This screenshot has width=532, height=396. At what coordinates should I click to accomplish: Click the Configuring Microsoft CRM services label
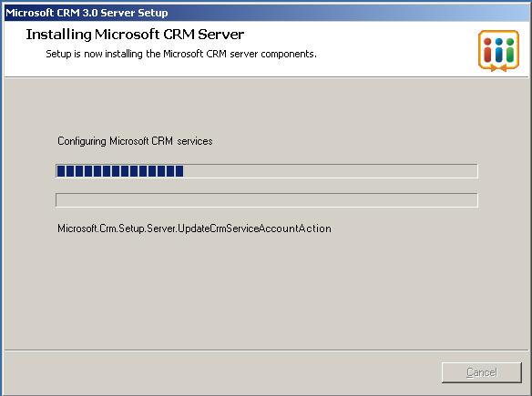tap(135, 141)
